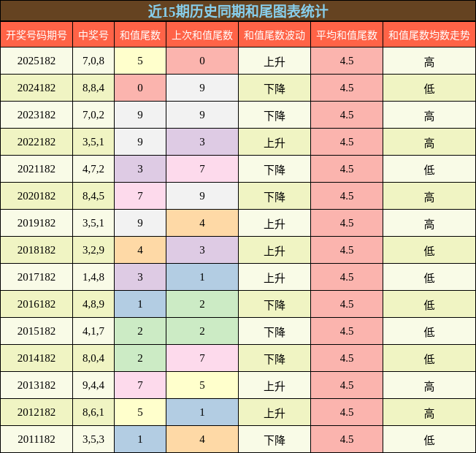Click issue number 2011182
This screenshot has width=476, height=453.
(37, 439)
